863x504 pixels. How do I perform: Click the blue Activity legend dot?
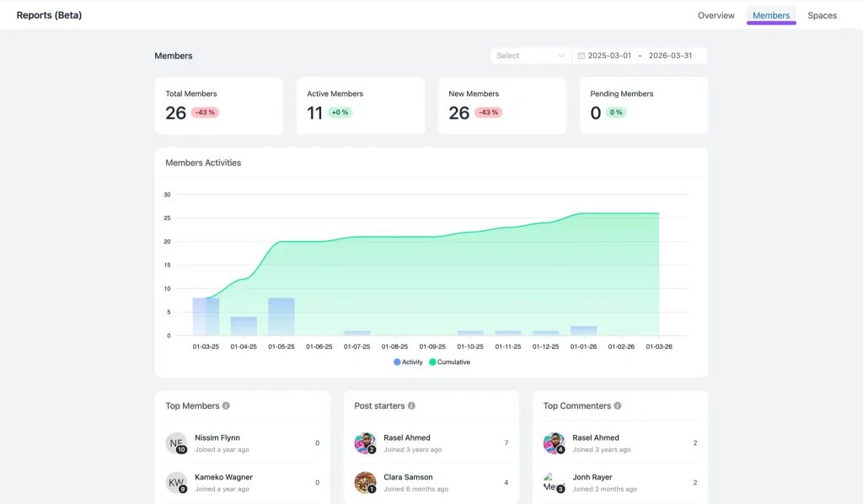pyautogui.click(x=397, y=362)
